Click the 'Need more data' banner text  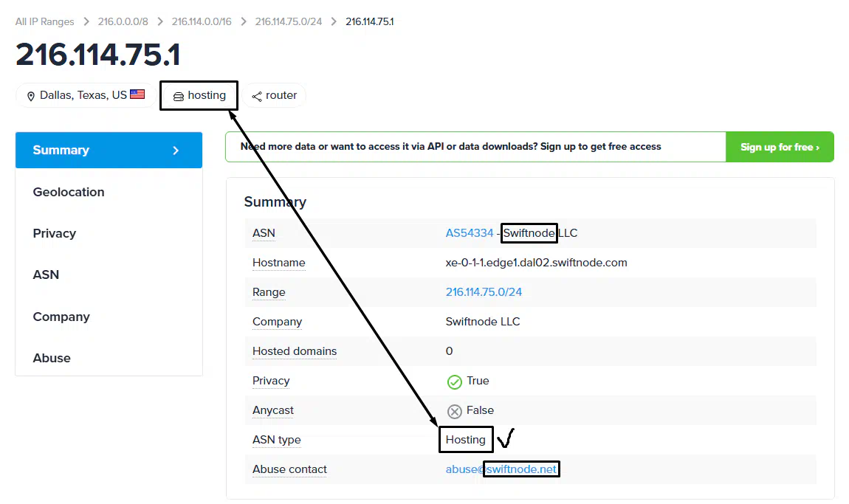tap(451, 147)
